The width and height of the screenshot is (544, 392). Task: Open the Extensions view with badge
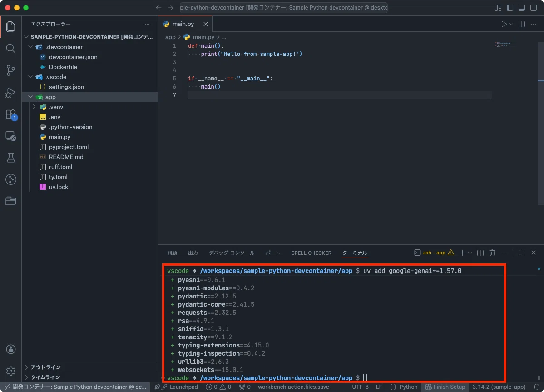11,114
